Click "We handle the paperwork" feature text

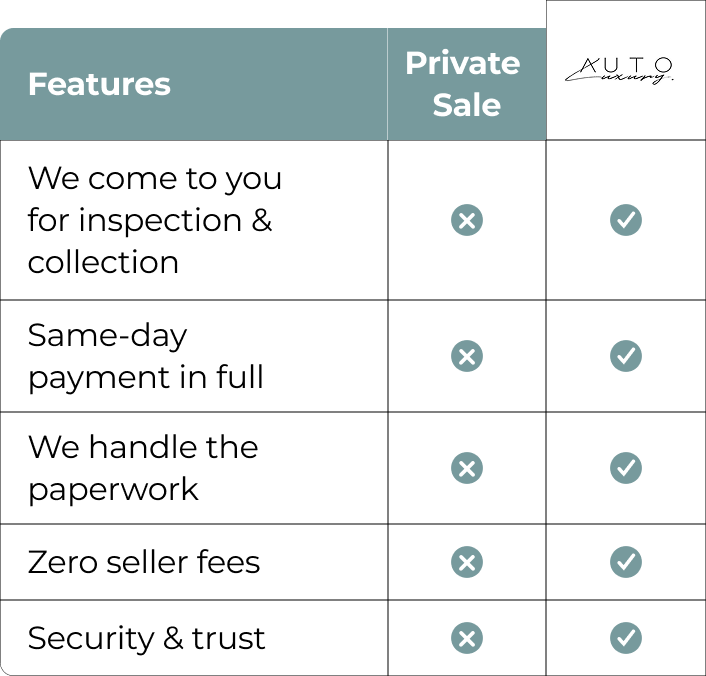click(x=143, y=468)
